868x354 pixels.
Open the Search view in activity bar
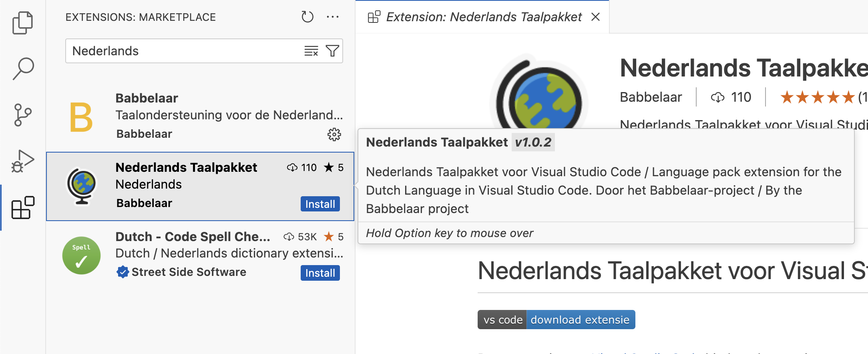click(x=23, y=69)
